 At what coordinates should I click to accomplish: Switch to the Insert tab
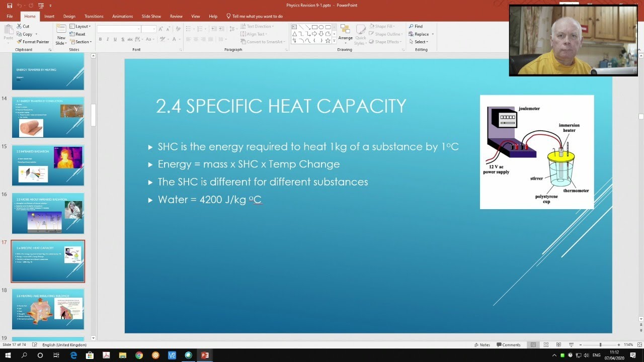click(x=49, y=16)
